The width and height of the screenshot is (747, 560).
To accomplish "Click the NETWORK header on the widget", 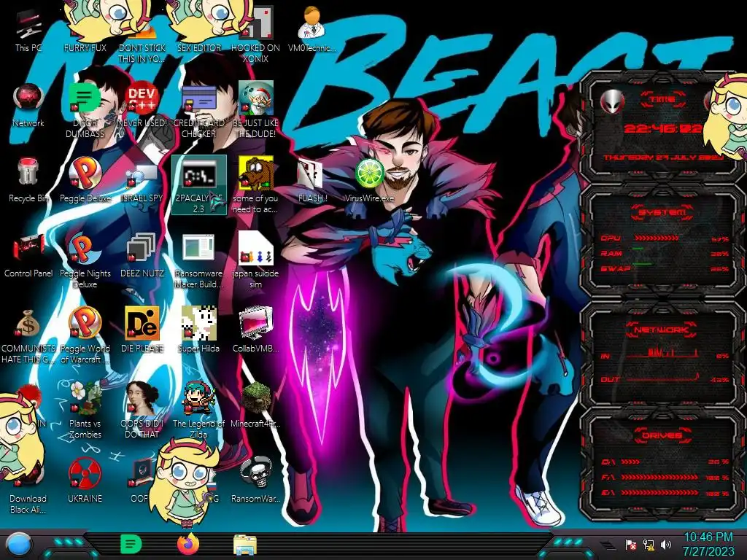I will pos(662,330).
